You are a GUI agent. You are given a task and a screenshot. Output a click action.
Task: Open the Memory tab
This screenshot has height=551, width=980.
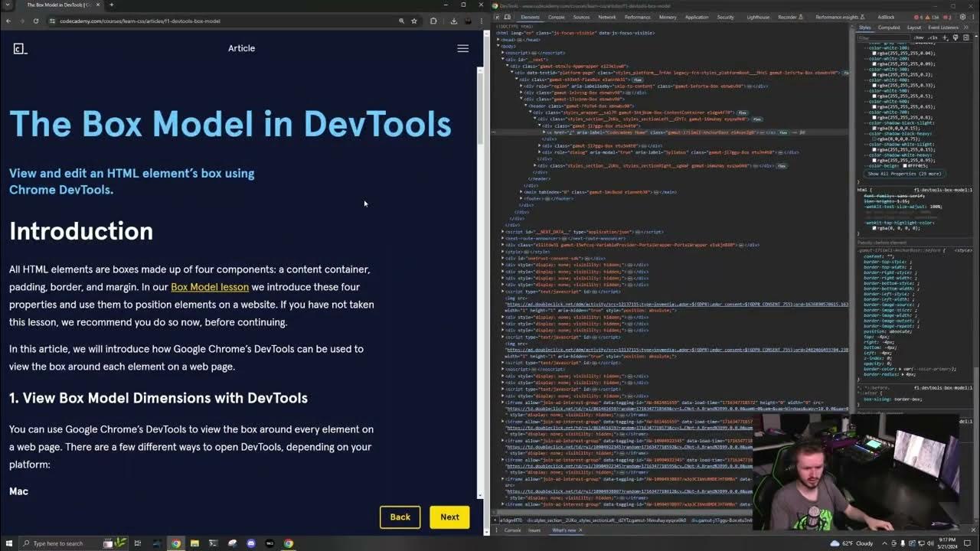pyautogui.click(x=668, y=17)
